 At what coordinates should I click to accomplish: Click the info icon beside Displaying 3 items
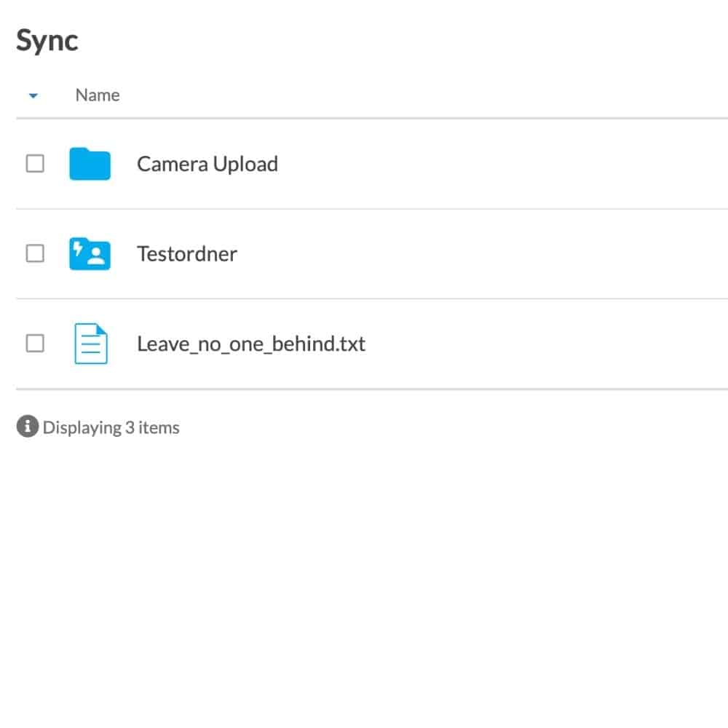[x=28, y=426]
